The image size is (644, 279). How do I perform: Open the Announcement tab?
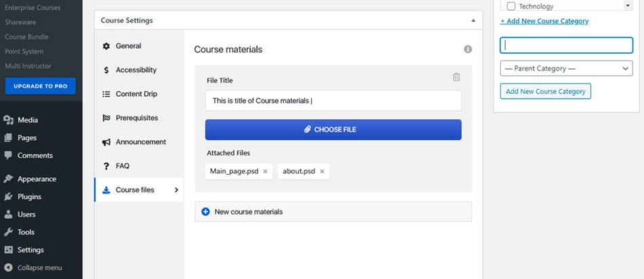coord(139,142)
